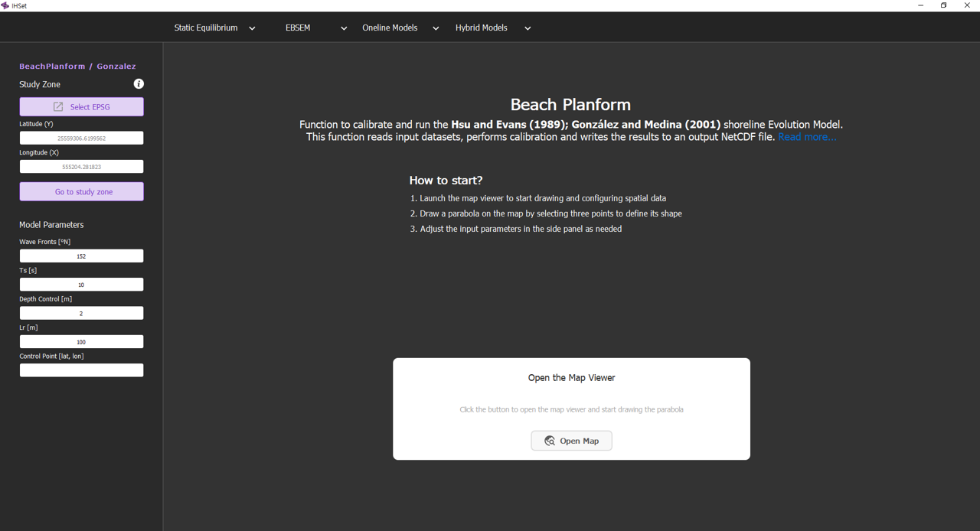
Task: Edit the Lr [m] input field
Action: click(81, 342)
